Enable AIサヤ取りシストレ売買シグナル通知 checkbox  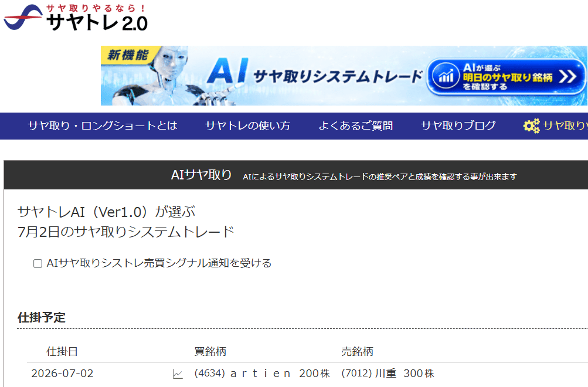(38, 264)
